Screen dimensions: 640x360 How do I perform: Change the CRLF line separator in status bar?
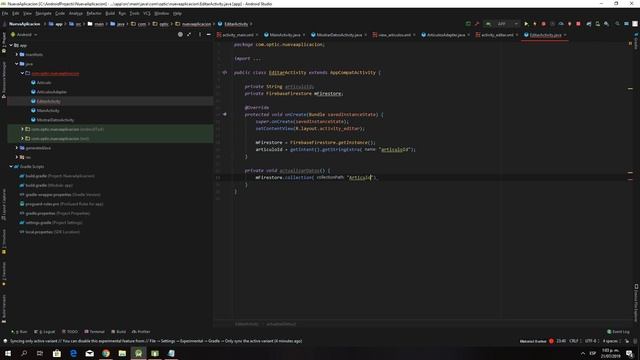(x=574, y=341)
